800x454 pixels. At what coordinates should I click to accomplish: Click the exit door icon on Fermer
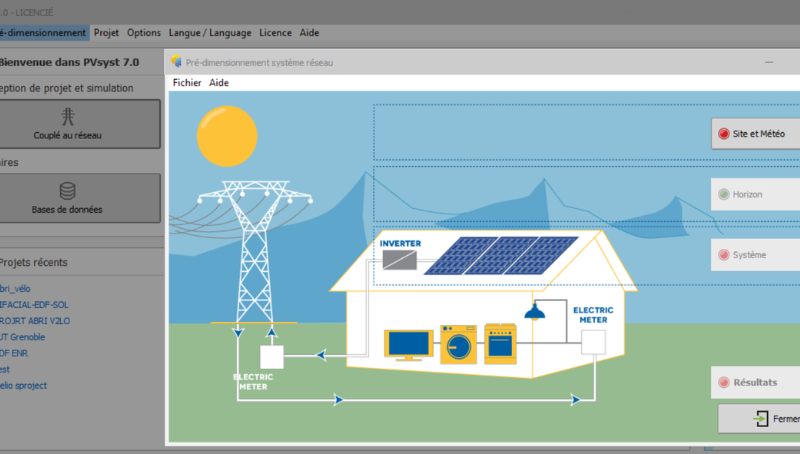[762, 419]
